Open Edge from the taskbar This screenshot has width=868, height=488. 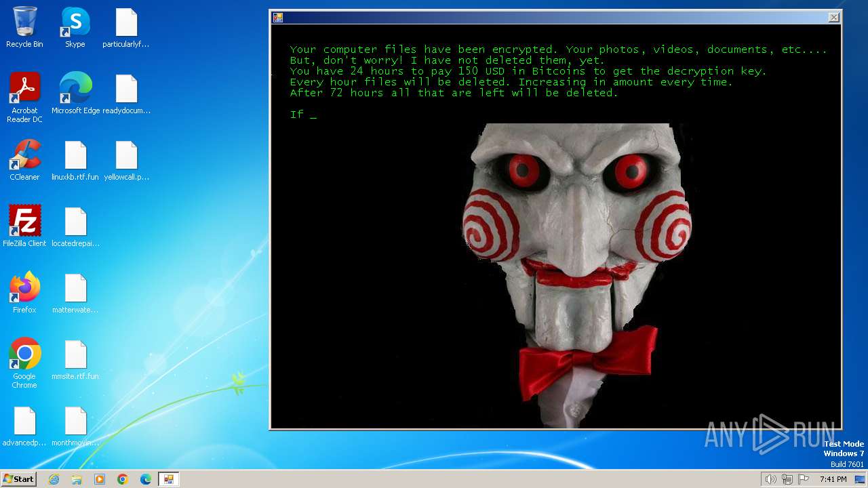(146, 479)
